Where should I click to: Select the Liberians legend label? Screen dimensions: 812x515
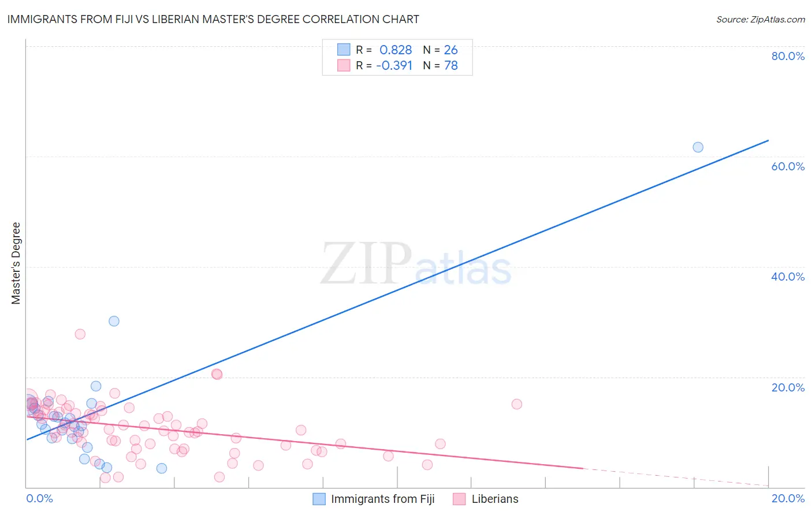click(x=495, y=499)
